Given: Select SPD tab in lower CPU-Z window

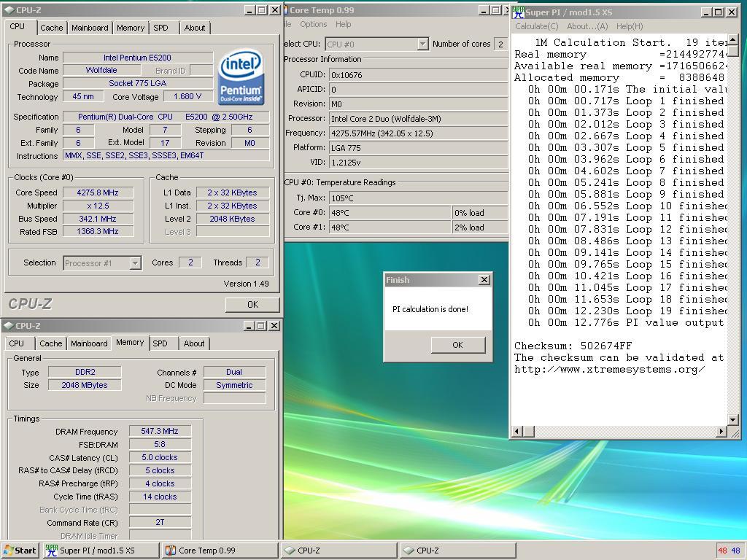Looking at the screenshot, I should click(x=160, y=343).
